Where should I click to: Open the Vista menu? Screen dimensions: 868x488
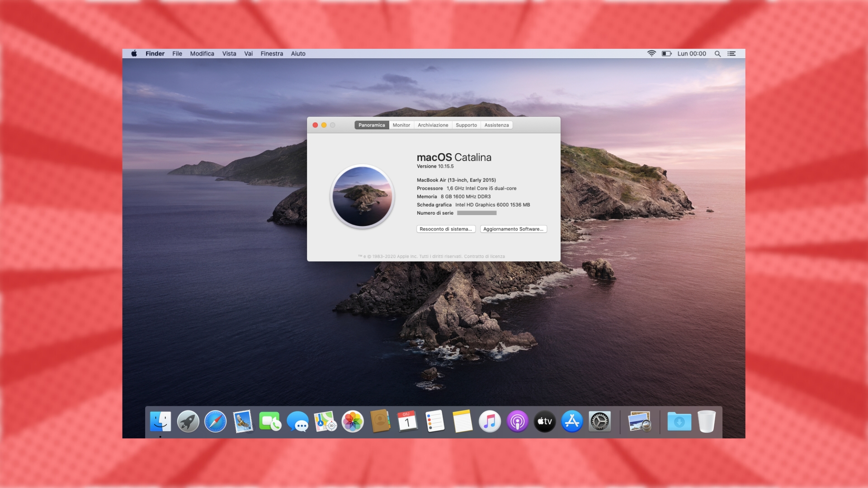pos(229,53)
